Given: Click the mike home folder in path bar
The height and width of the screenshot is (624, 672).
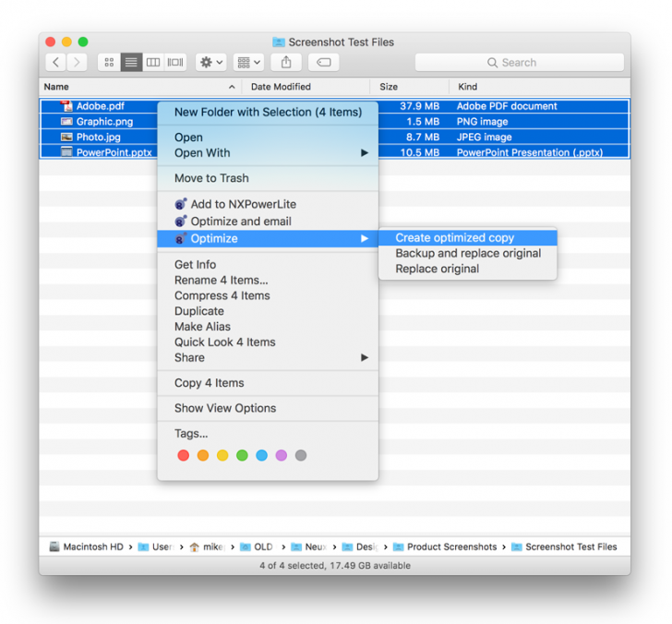Looking at the screenshot, I should (208, 546).
